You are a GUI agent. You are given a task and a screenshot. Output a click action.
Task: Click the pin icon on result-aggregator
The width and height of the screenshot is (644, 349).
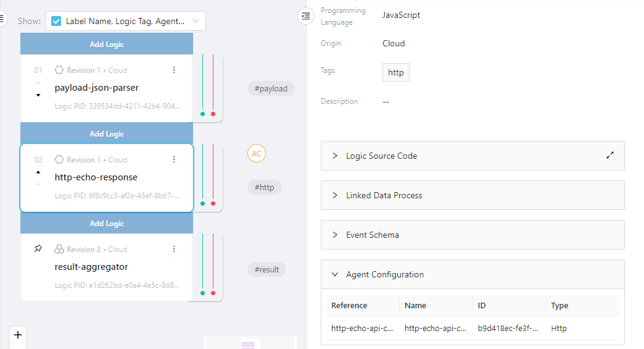[x=38, y=249]
